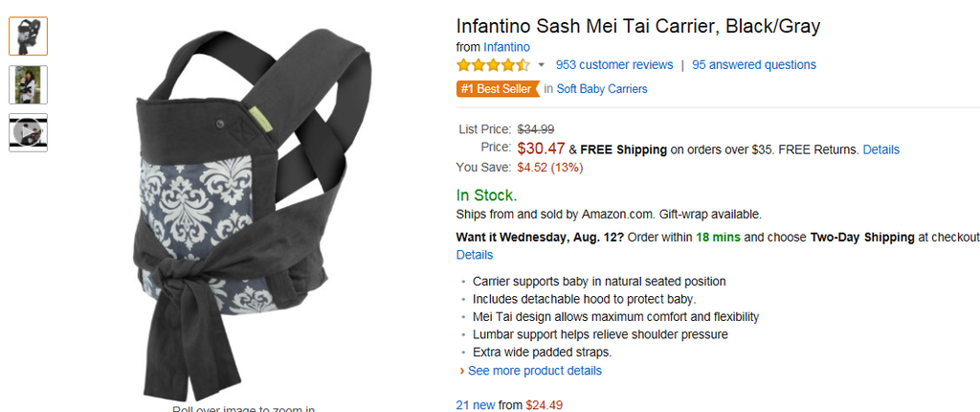
Task: Select the second thumbnail of woman wearing carrier
Action: tap(28, 84)
